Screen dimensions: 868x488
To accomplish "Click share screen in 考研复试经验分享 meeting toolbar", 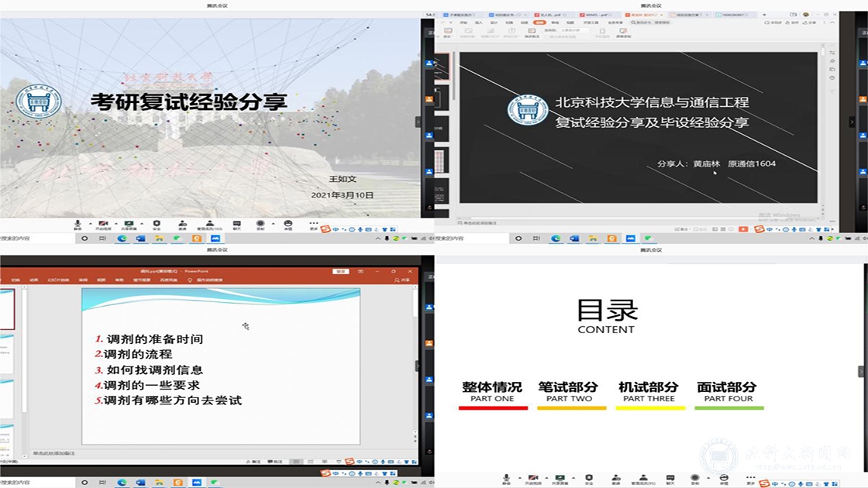I will coord(129,224).
